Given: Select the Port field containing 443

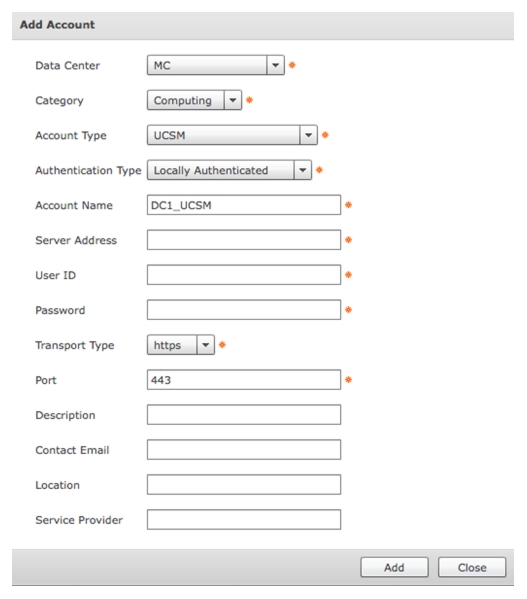Looking at the screenshot, I should click(x=244, y=380).
